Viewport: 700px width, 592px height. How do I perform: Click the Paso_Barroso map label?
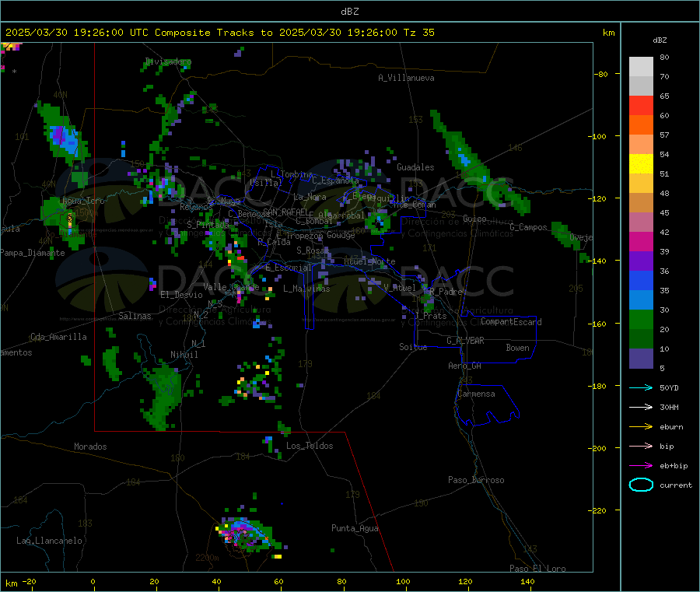(476, 480)
